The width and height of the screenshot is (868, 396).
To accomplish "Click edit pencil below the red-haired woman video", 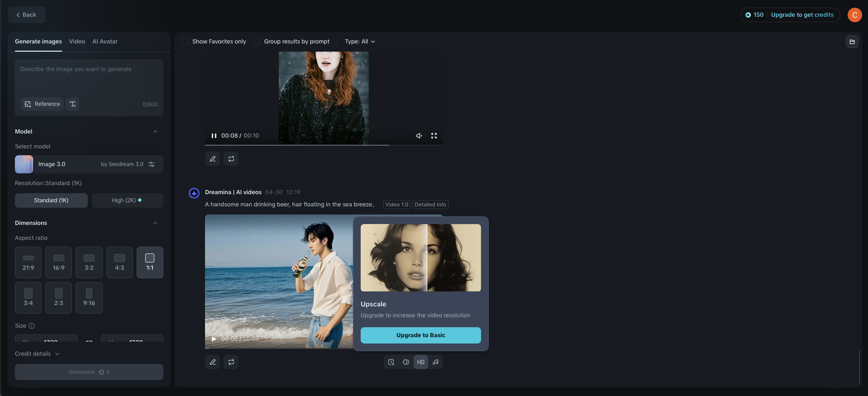I will coord(213,159).
